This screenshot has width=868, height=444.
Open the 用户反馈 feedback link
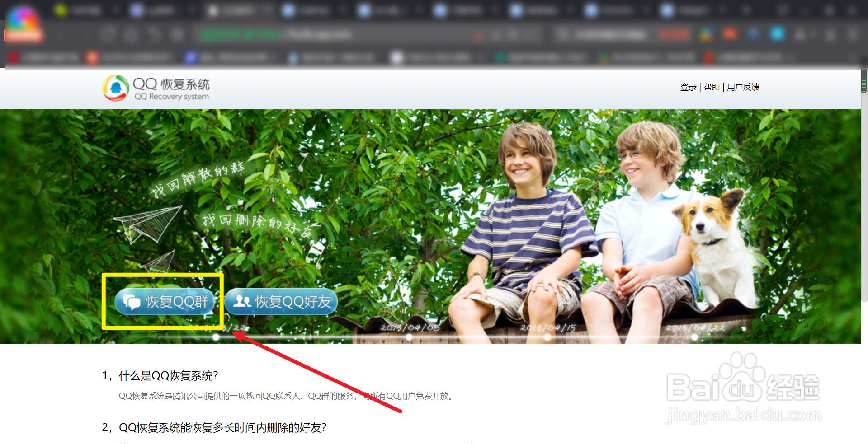(743, 87)
